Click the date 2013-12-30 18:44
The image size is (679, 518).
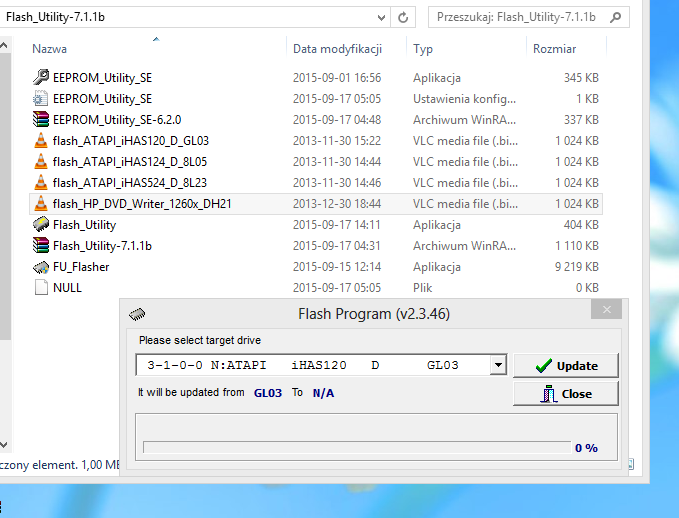tap(337, 204)
